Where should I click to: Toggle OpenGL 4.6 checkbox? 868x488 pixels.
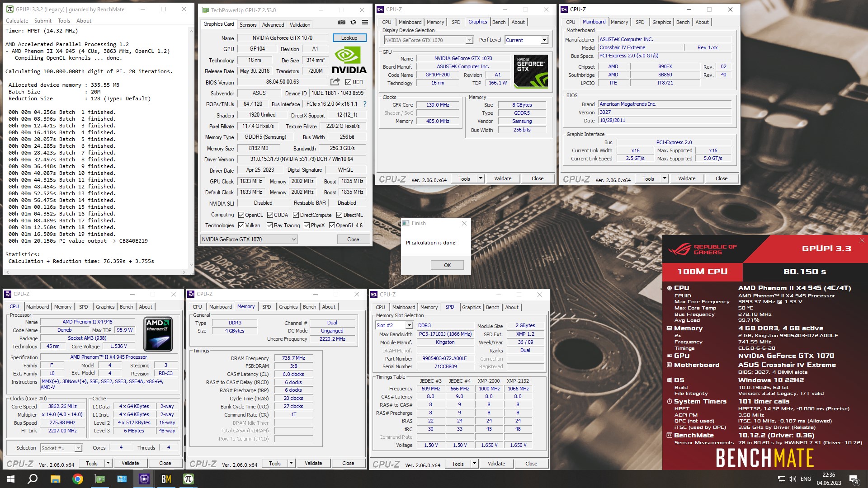[x=332, y=225]
